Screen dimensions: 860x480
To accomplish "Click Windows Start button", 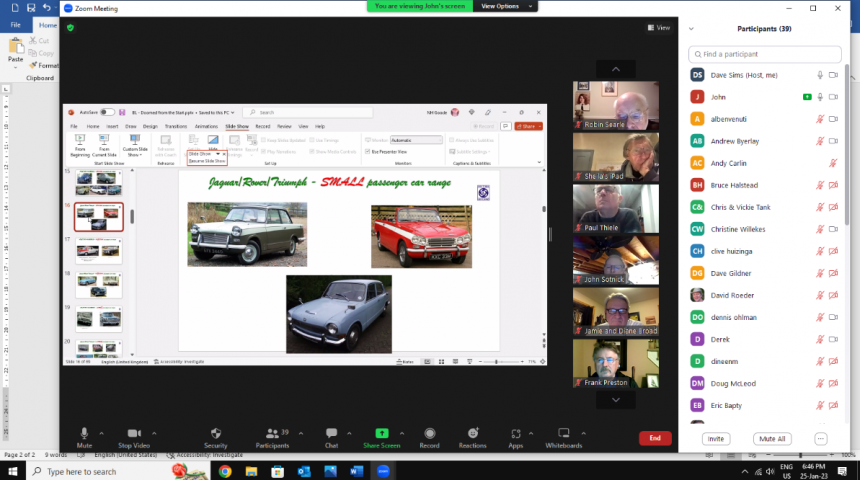I will [13, 471].
